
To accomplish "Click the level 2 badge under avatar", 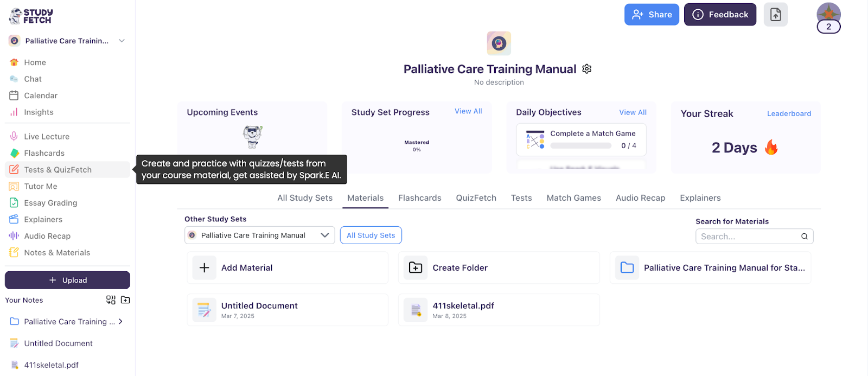I will [x=828, y=27].
